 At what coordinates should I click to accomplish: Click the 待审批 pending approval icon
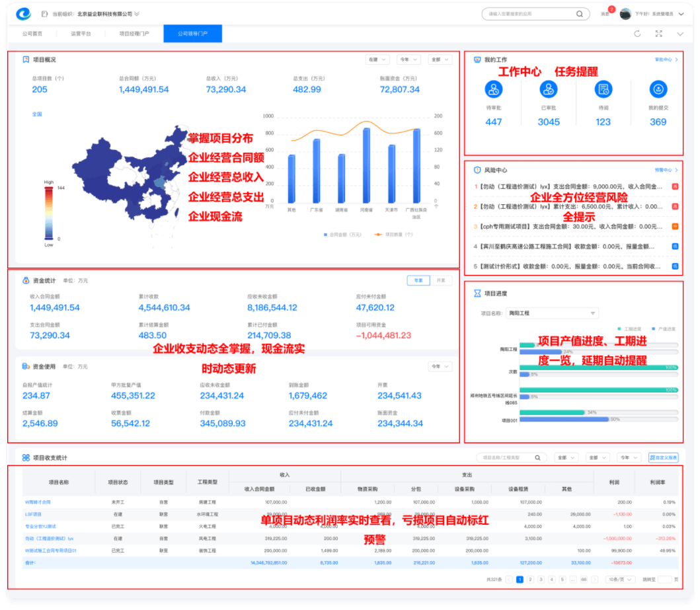pos(494,89)
